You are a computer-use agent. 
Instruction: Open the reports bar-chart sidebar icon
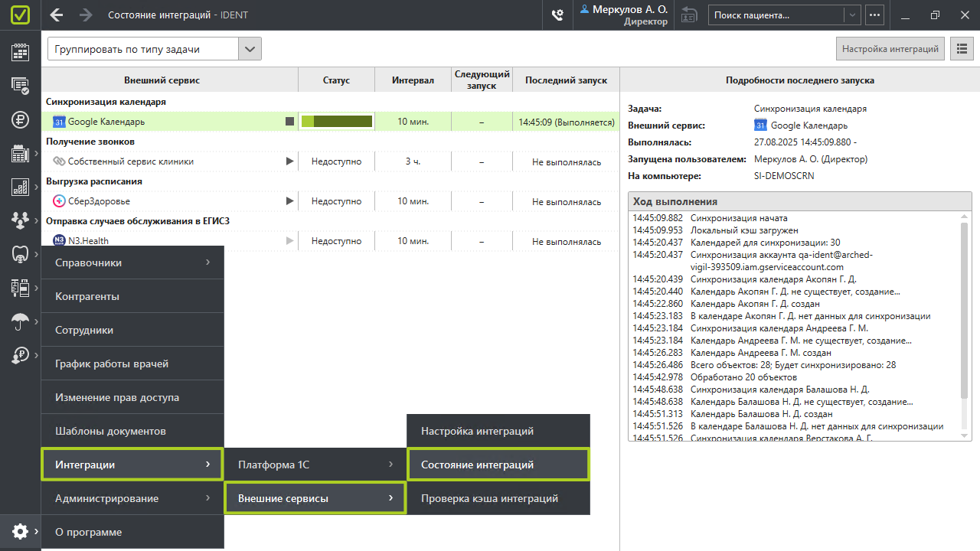(x=20, y=187)
